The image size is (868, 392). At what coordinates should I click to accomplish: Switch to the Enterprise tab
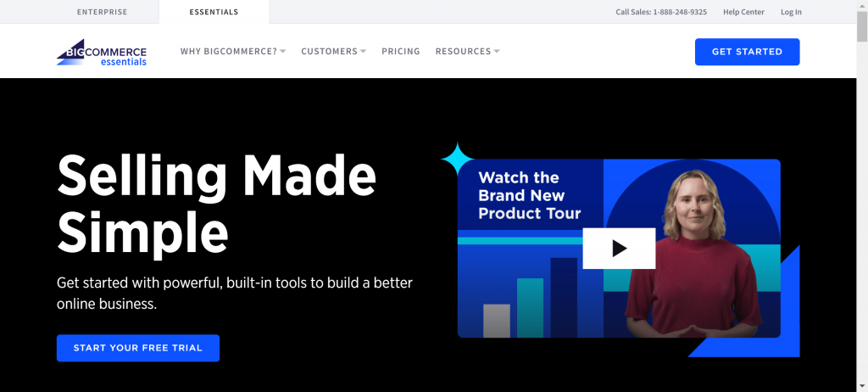click(102, 12)
